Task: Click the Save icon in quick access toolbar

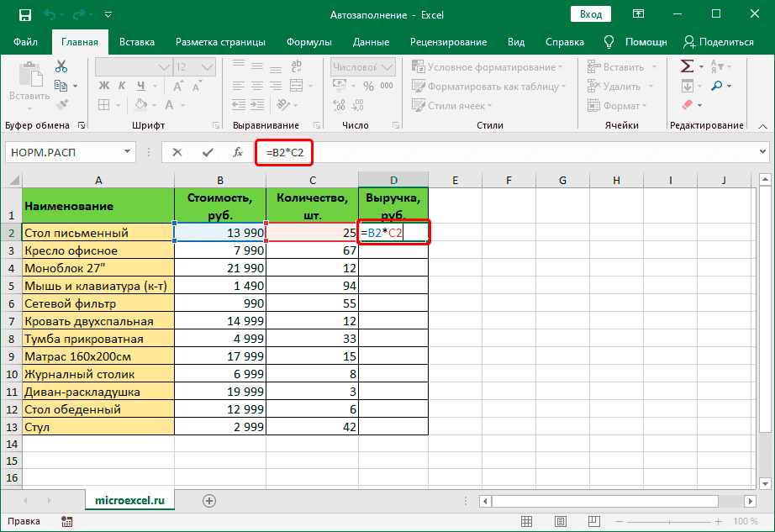Action: click(x=24, y=15)
